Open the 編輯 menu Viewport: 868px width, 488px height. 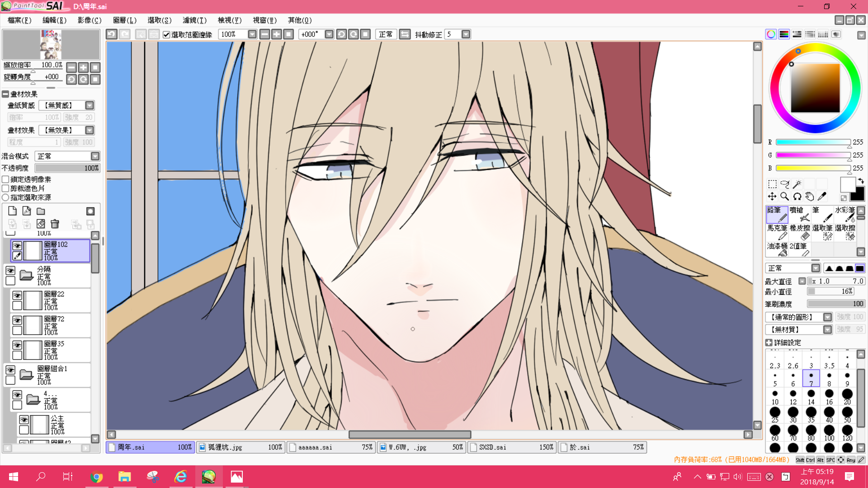(54, 20)
